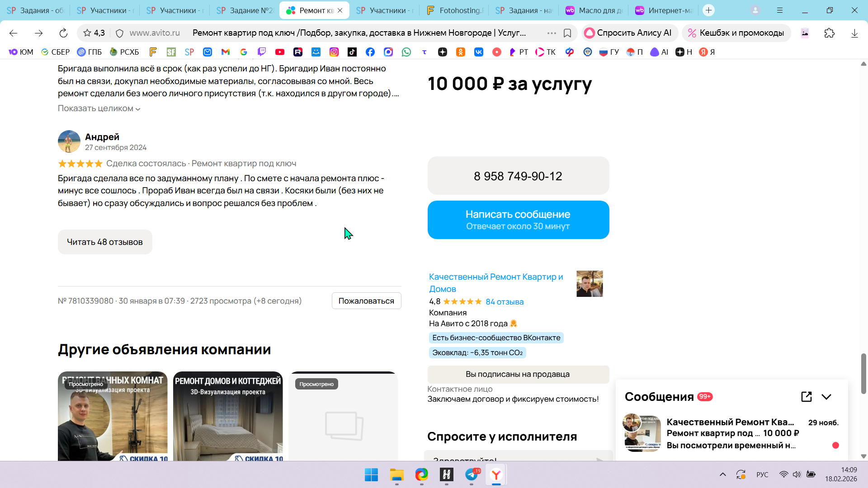
Task: Show hidden system tray icons
Action: (x=722, y=474)
